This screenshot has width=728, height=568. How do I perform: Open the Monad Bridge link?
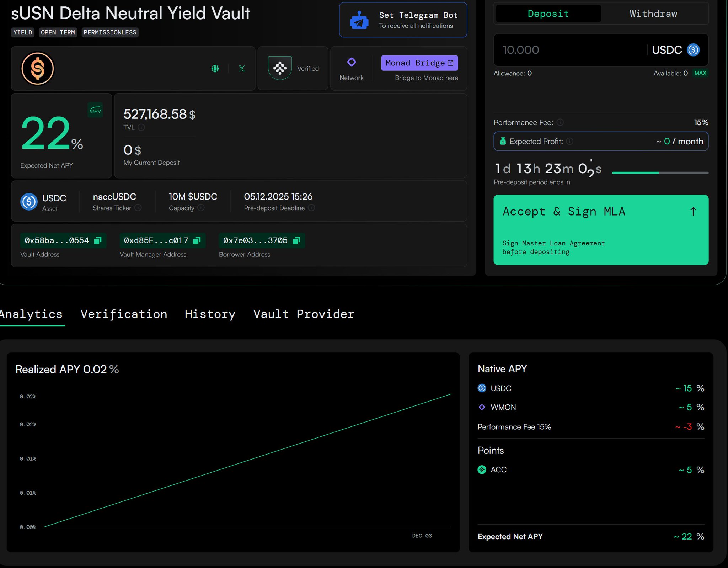point(419,63)
